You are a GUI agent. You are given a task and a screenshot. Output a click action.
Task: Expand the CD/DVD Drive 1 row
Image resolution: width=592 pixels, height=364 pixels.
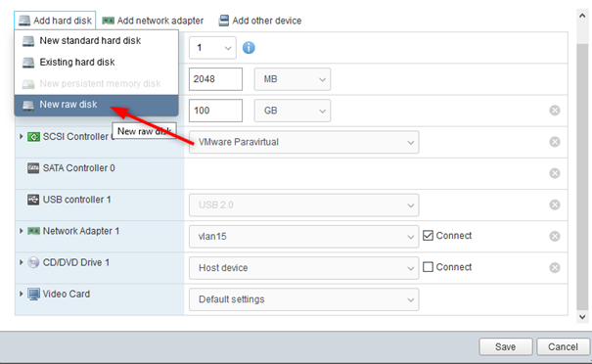tap(22, 262)
